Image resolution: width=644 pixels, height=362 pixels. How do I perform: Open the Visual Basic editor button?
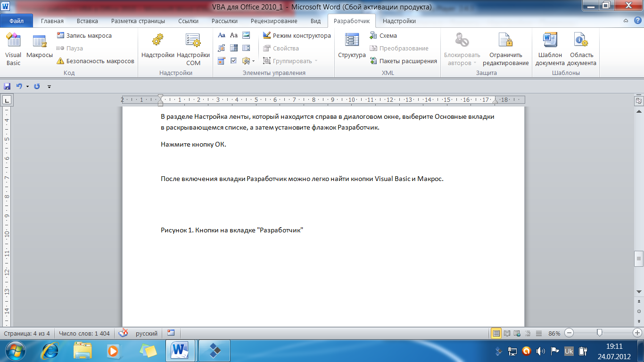13,49
